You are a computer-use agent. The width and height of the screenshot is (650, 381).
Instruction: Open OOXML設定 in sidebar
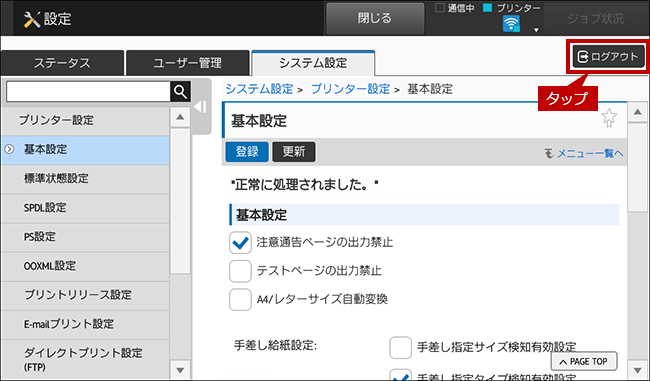85,266
